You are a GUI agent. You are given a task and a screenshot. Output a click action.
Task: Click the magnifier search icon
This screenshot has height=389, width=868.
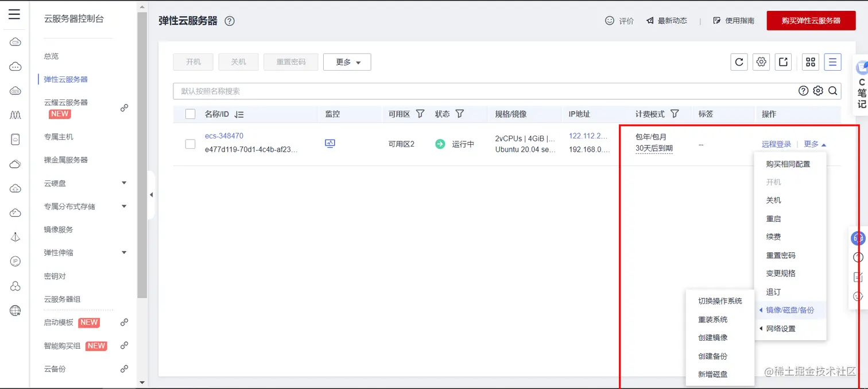pos(832,91)
